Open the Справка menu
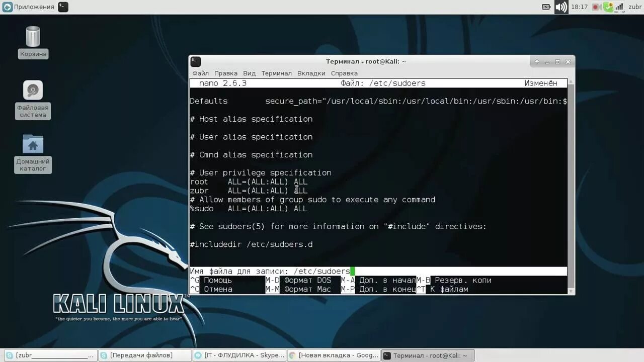 [344, 73]
